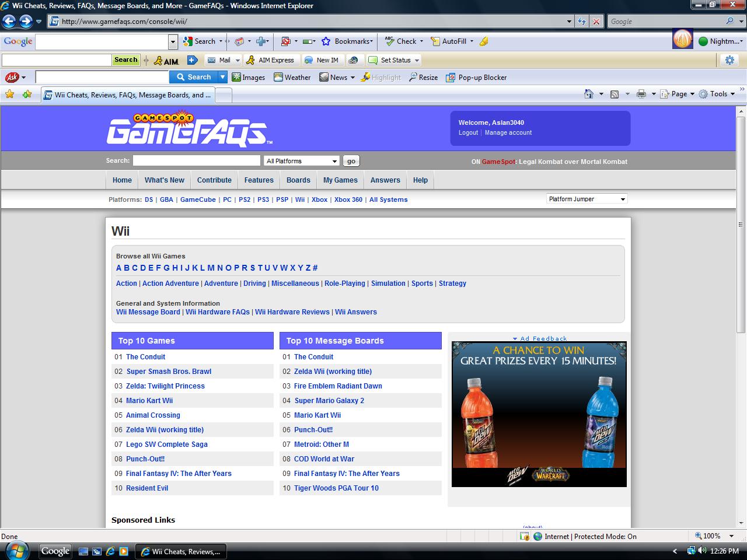The image size is (747, 560).
Task: Open the Home tab on GameFAQs
Action: click(123, 180)
